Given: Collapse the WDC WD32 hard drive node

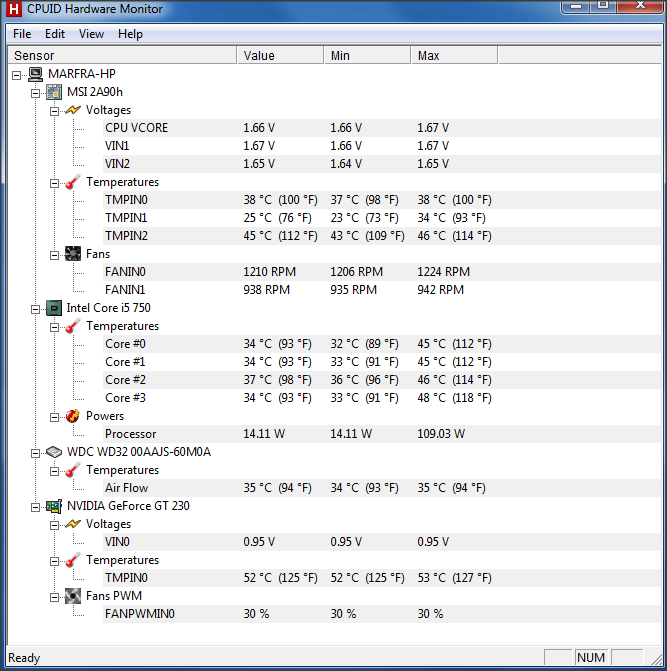Looking at the screenshot, I should [x=36, y=453].
